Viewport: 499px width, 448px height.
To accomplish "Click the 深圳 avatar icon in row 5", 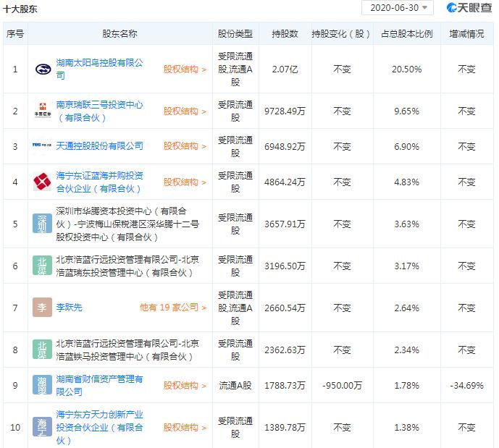I will pyautogui.click(x=42, y=224).
